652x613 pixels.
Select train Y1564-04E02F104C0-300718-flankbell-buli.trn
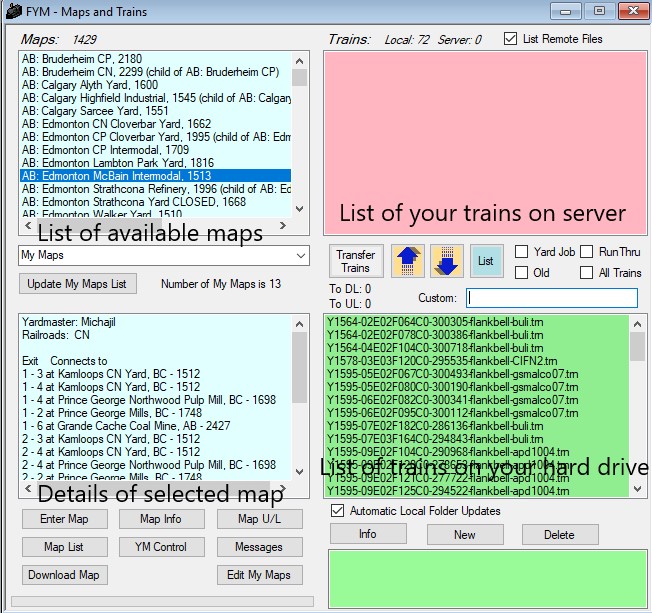click(477, 348)
